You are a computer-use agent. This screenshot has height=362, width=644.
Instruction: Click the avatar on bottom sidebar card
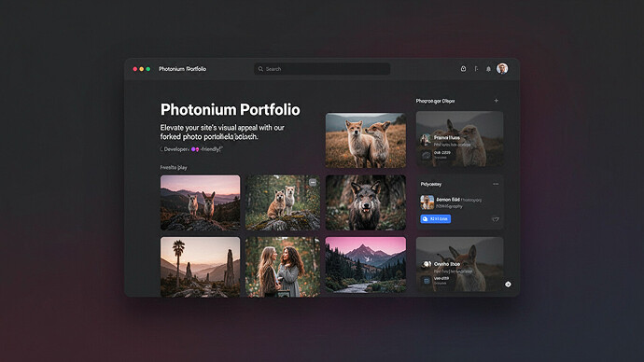[x=427, y=264]
